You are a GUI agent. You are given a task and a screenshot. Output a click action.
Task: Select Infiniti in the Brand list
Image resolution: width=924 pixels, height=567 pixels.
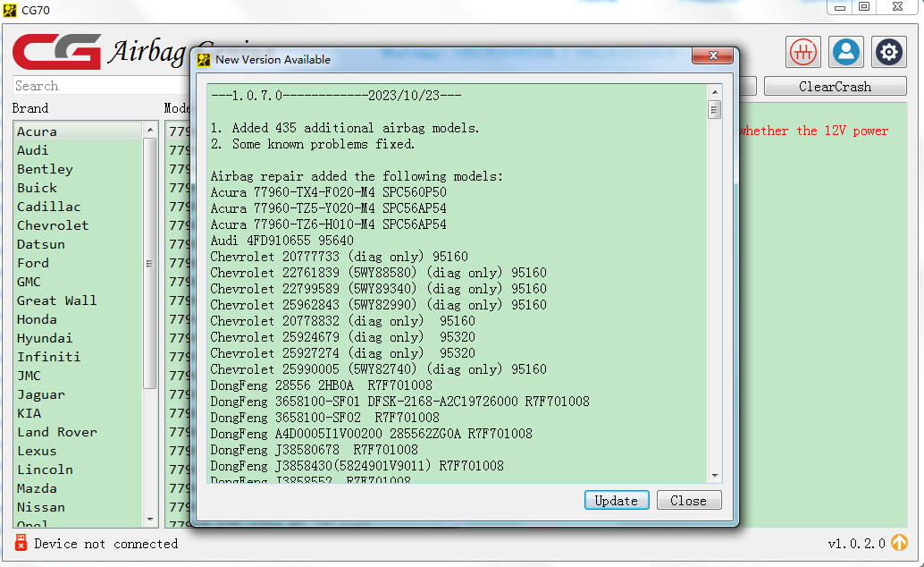point(78,357)
